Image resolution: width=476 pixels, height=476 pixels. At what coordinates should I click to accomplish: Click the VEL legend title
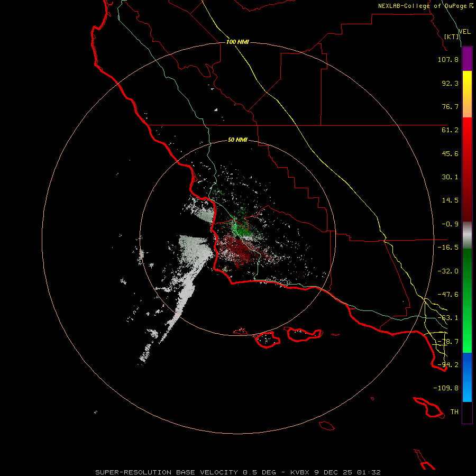[464, 31]
